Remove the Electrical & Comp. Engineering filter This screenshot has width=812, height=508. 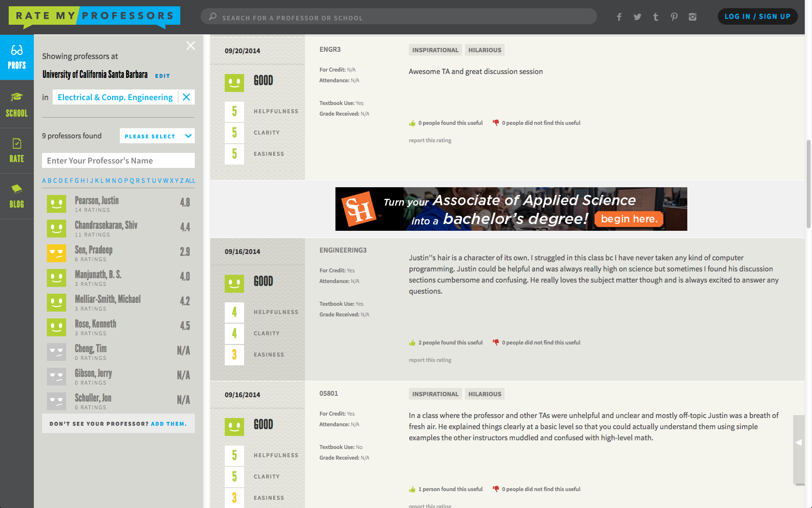(186, 97)
